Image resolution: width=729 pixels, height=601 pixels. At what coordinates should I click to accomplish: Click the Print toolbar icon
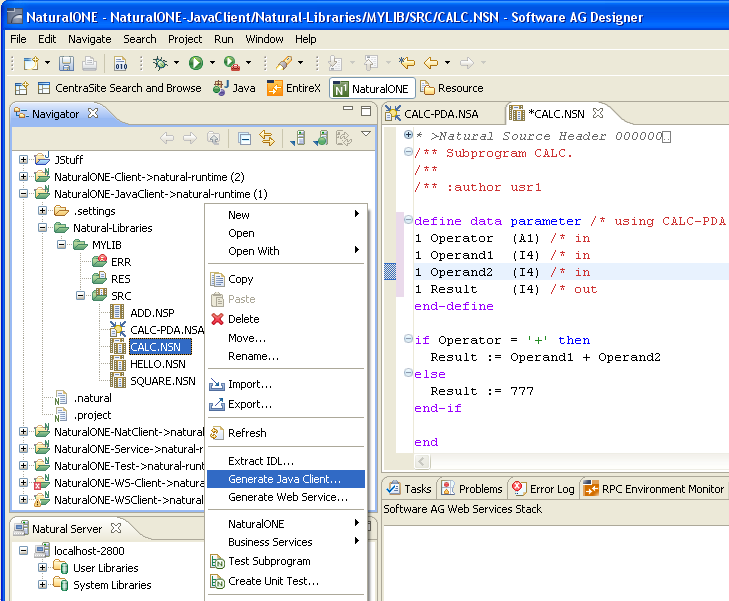click(89, 63)
